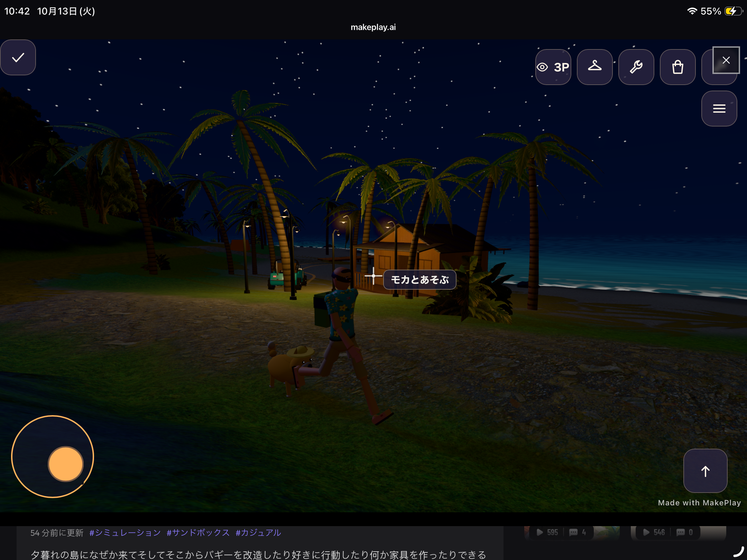This screenshot has width=747, height=560.
Task: Open the #サンドボックス tag
Action: (198, 533)
